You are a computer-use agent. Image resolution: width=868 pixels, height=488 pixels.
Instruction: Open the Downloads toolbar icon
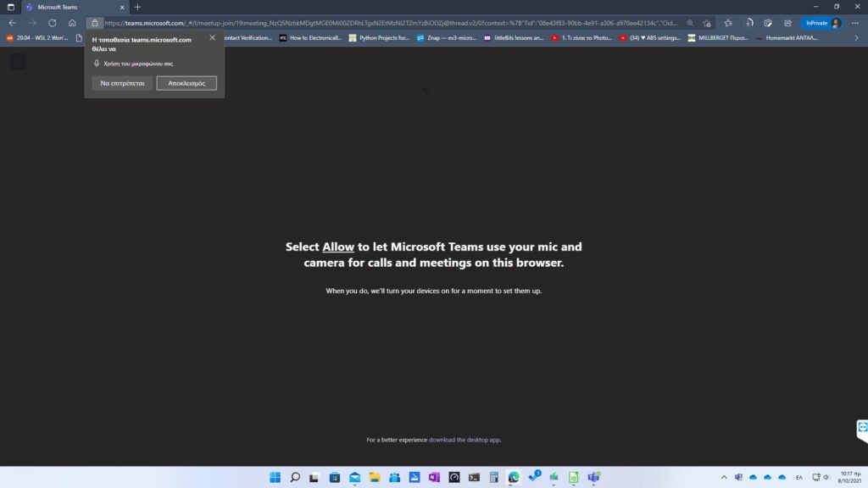coord(748,23)
